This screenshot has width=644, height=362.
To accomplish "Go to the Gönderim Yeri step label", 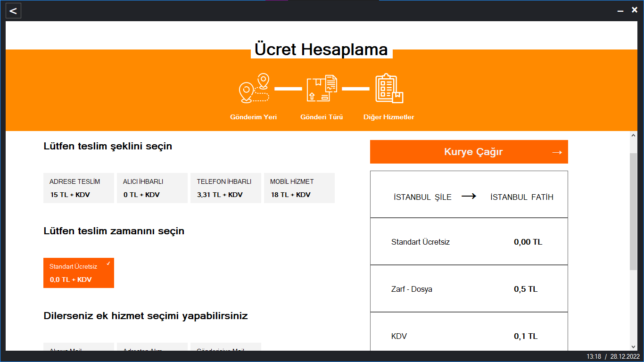I will pos(253,117).
